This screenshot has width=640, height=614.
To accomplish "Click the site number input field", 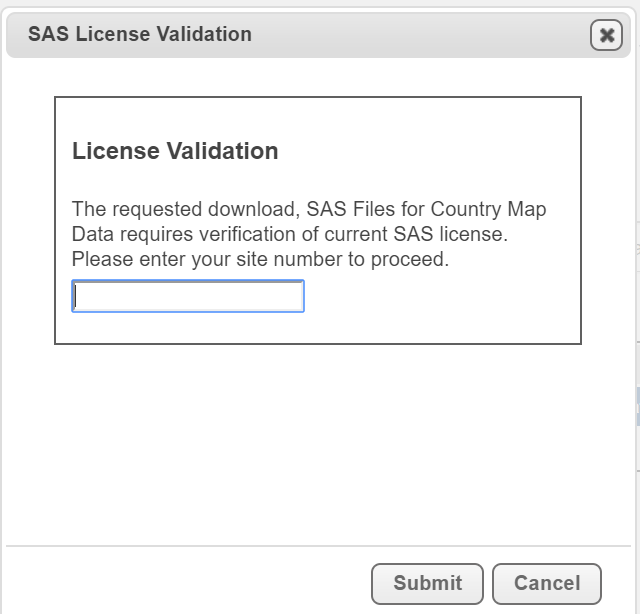I will point(188,296).
